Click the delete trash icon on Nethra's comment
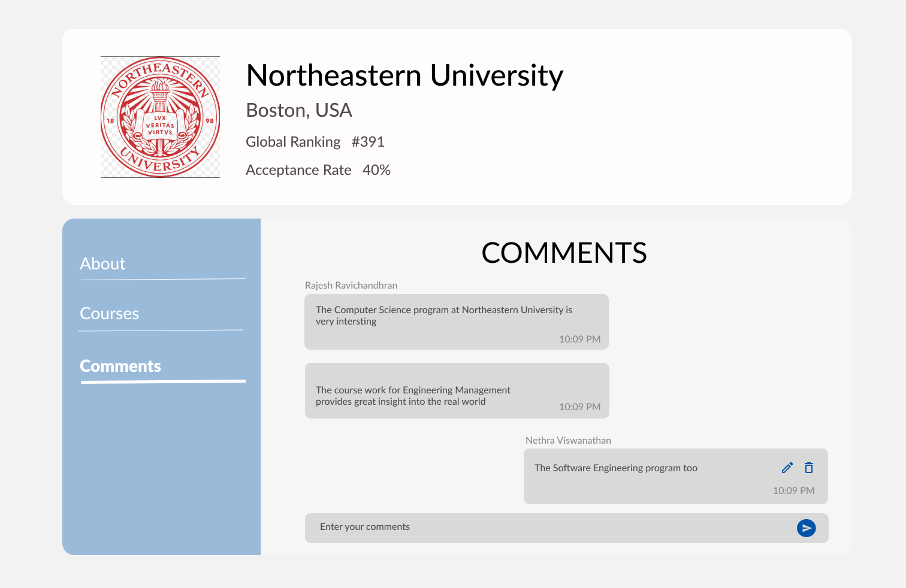This screenshot has width=906, height=588. 809,468
